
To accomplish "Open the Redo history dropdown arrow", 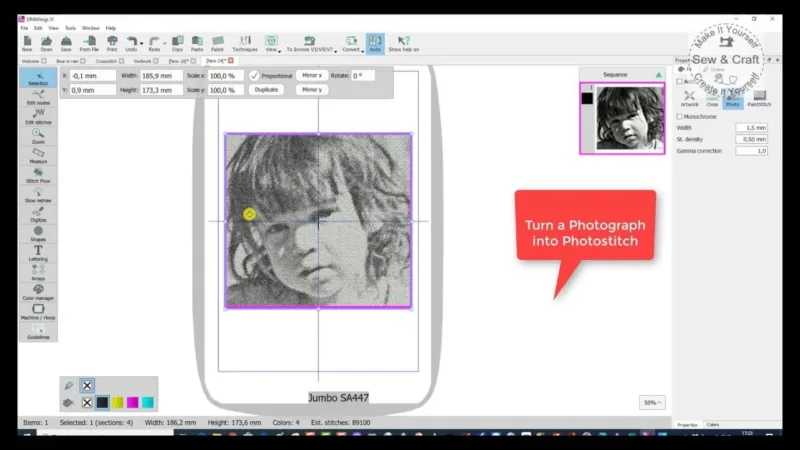I will click(x=164, y=44).
